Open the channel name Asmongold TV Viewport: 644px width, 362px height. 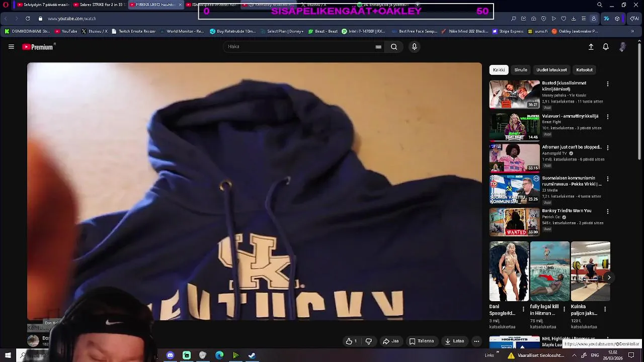[555, 153]
